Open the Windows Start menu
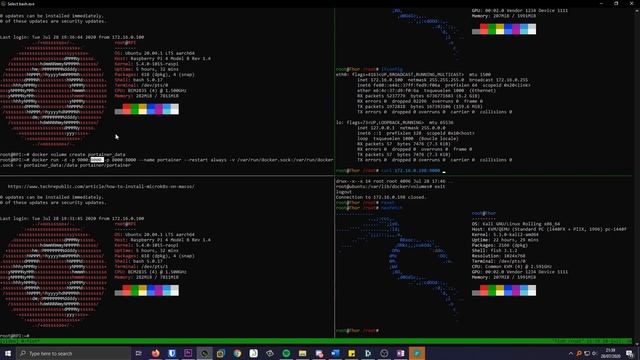640x360 pixels. [8, 353]
